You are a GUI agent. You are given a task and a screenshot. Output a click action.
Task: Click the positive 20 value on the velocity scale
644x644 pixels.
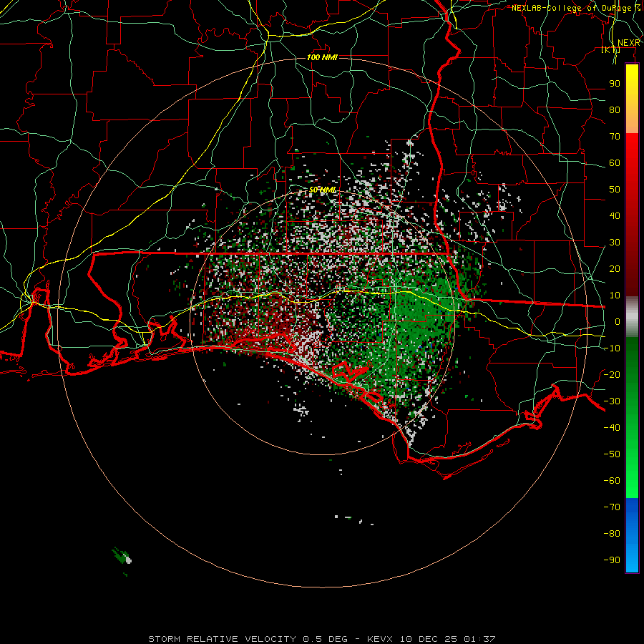(x=615, y=268)
